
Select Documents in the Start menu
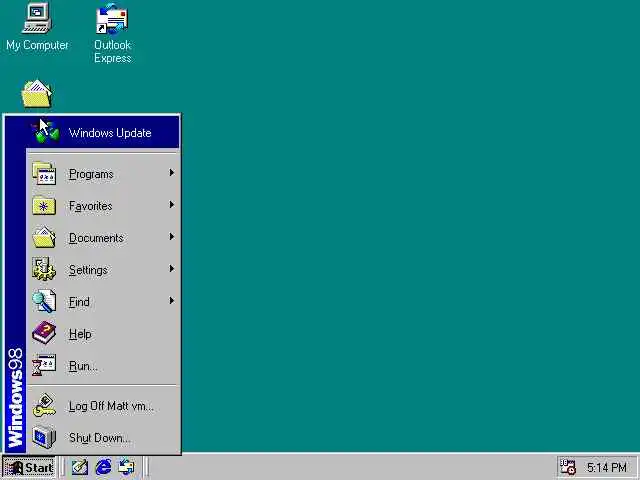pyautogui.click(x=102, y=238)
